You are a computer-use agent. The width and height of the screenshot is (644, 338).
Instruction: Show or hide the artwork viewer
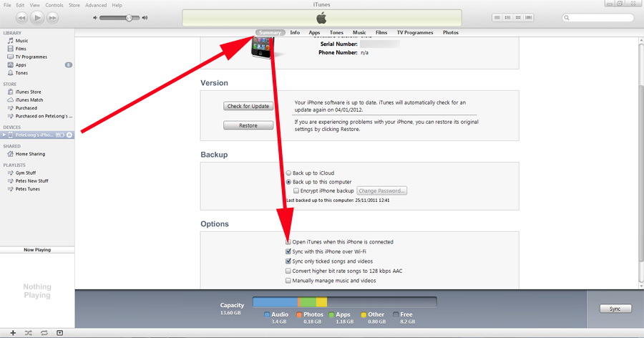click(x=59, y=333)
